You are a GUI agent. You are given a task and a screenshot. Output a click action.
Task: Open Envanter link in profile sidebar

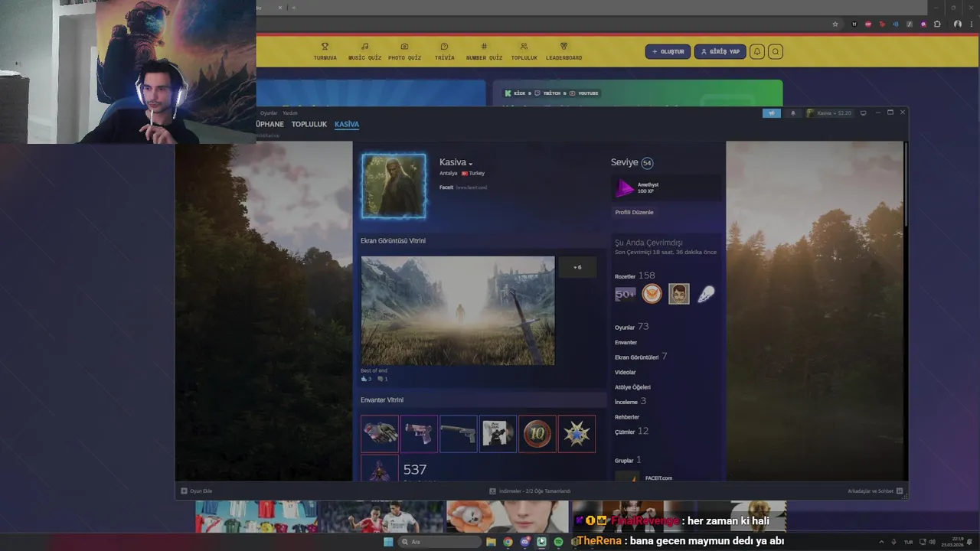(626, 343)
